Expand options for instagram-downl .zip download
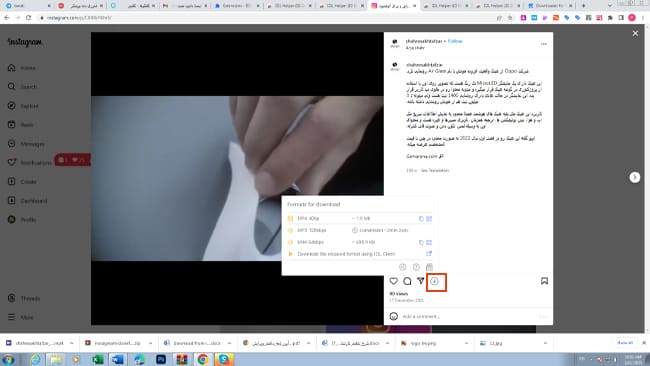This screenshot has height=366, width=650. click(x=150, y=343)
